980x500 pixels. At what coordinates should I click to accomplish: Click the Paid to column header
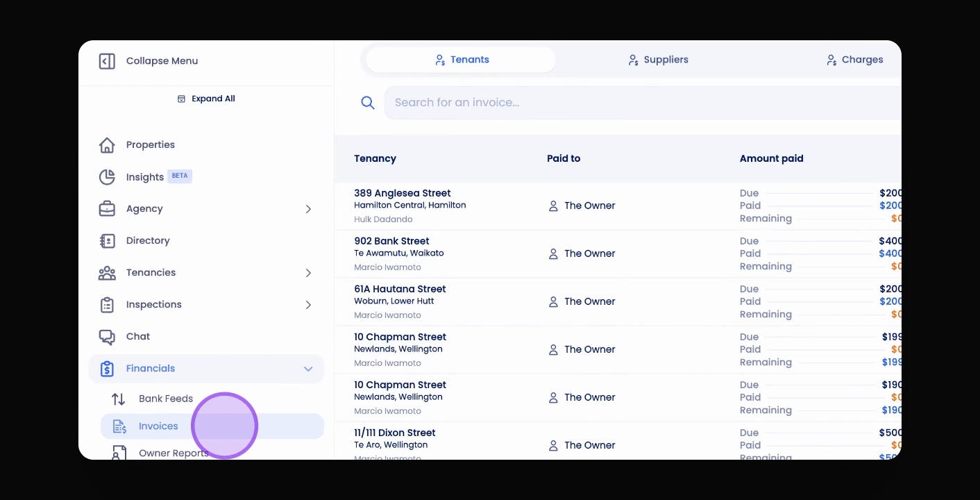click(x=564, y=158)
